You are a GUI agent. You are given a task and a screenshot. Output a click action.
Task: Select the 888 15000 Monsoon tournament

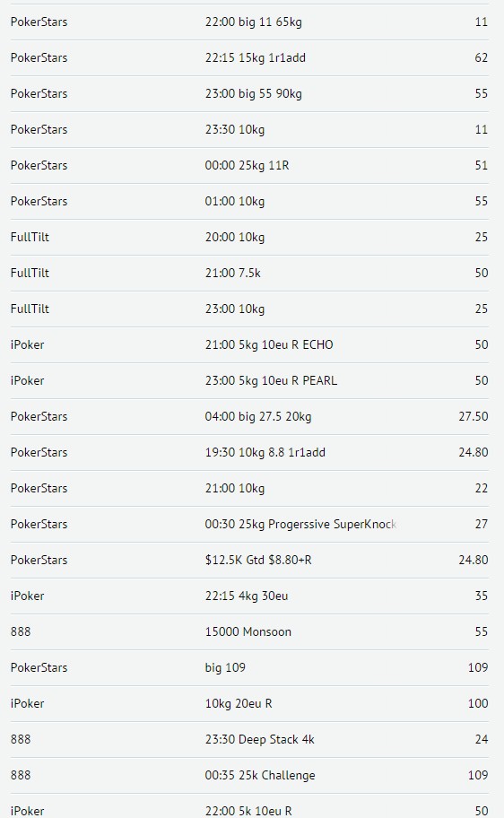(x=249, y=631)
